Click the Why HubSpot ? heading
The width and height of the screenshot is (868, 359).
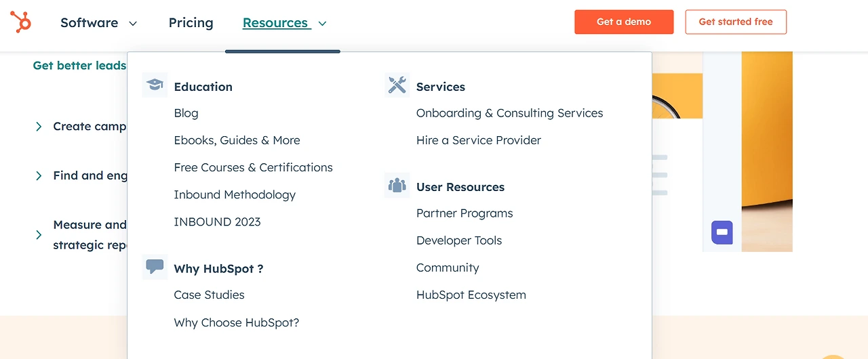218,269
